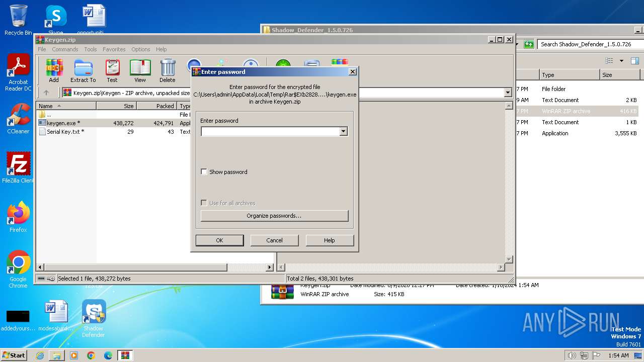The width and height of the screenshot is (644, 362).
Task: Cancel the password dialog
Action: (x=274, y=240)
